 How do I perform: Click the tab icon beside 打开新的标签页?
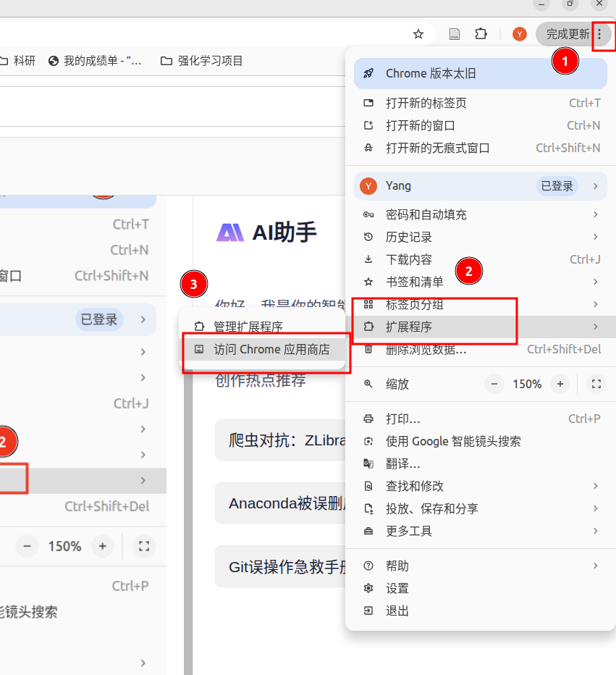(368, 103)
